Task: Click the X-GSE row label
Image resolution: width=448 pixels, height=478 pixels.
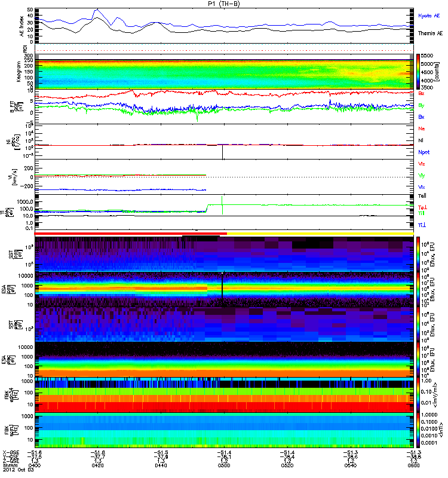Action: click(x=11, y=453)
